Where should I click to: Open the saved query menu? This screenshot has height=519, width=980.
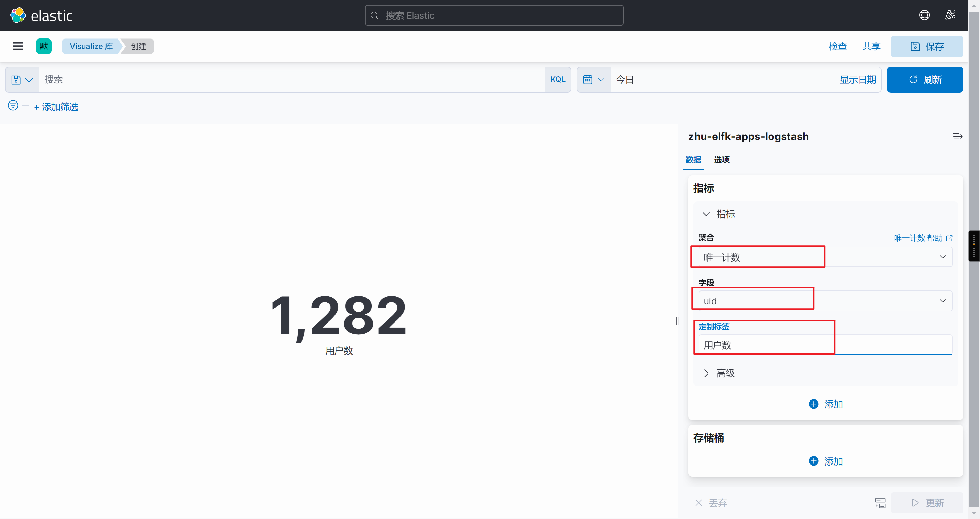[22, 80]
